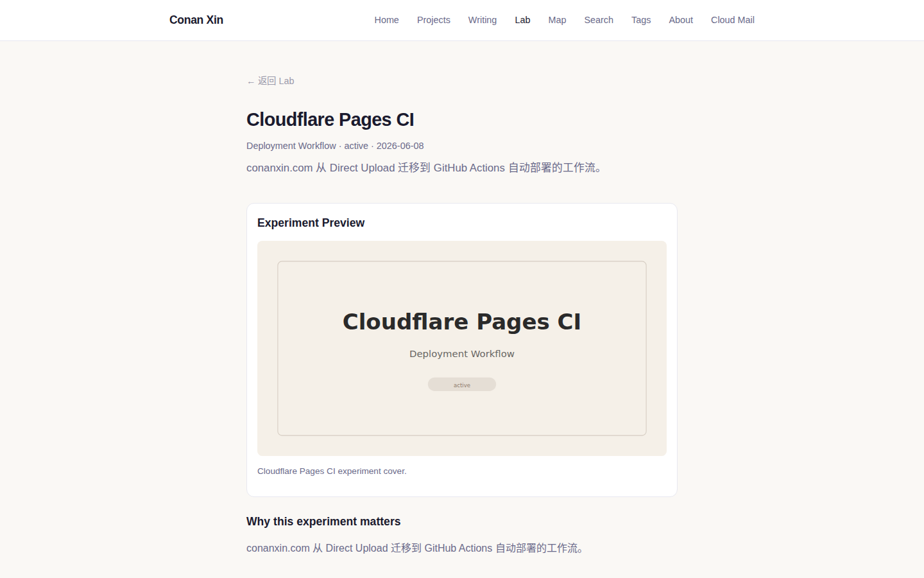
Task: Visit the About page
Action: coord(681,20)
